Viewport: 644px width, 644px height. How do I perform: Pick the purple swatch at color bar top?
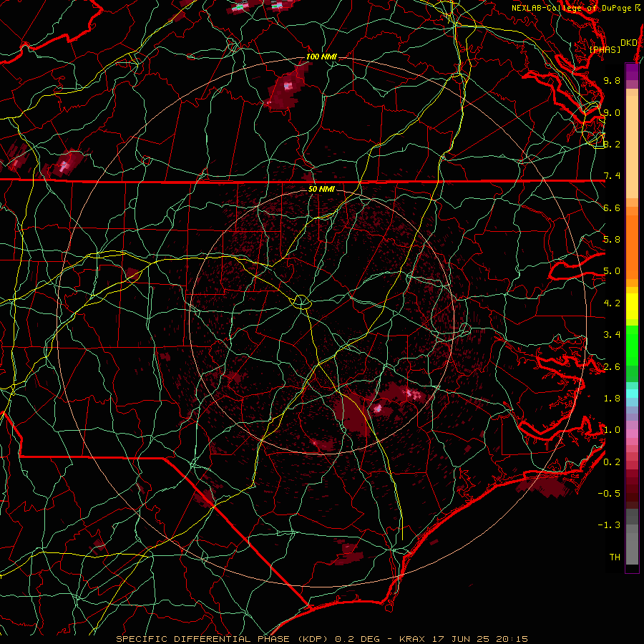pyautogui.click(x=632, y=72)
